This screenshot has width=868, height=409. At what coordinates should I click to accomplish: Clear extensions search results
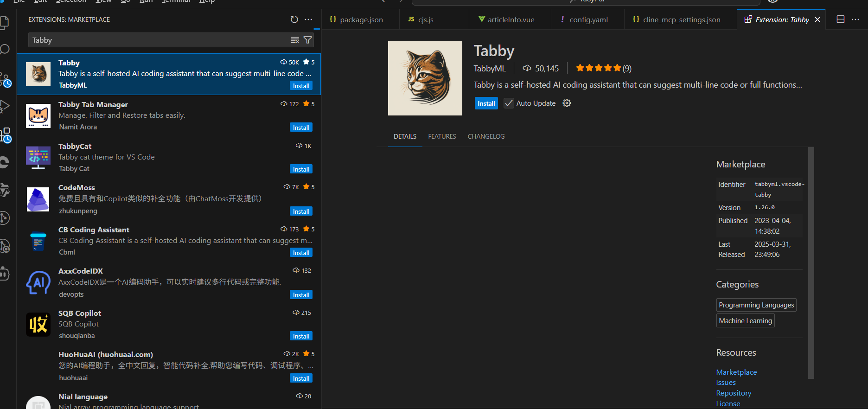(294, 40)
